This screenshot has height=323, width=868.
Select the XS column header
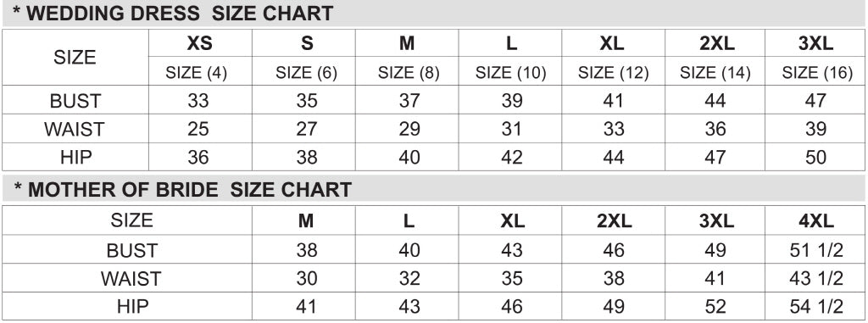pyautogui.click(x=199, y=44)
